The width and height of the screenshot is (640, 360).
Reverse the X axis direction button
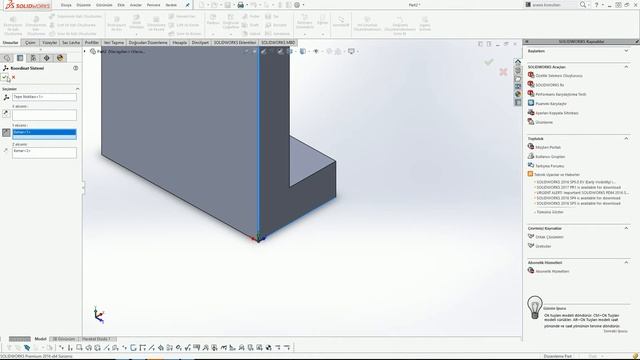[x=6, y=113]
